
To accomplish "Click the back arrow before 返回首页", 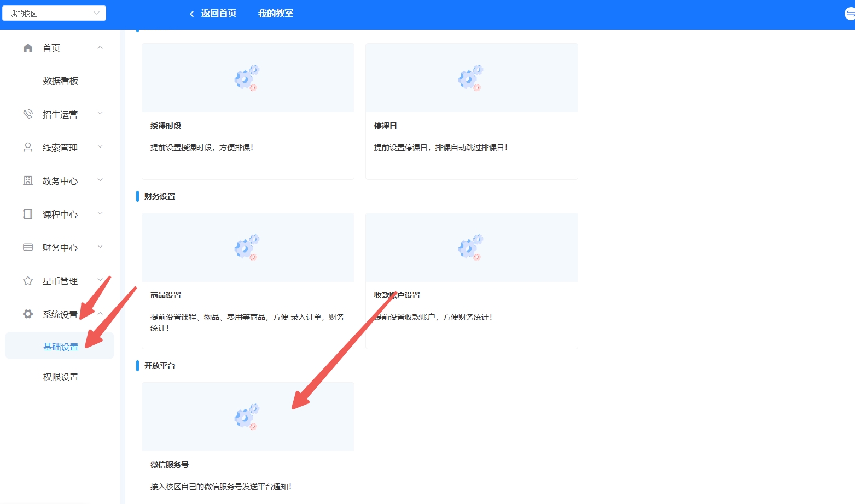I will 191,14.
